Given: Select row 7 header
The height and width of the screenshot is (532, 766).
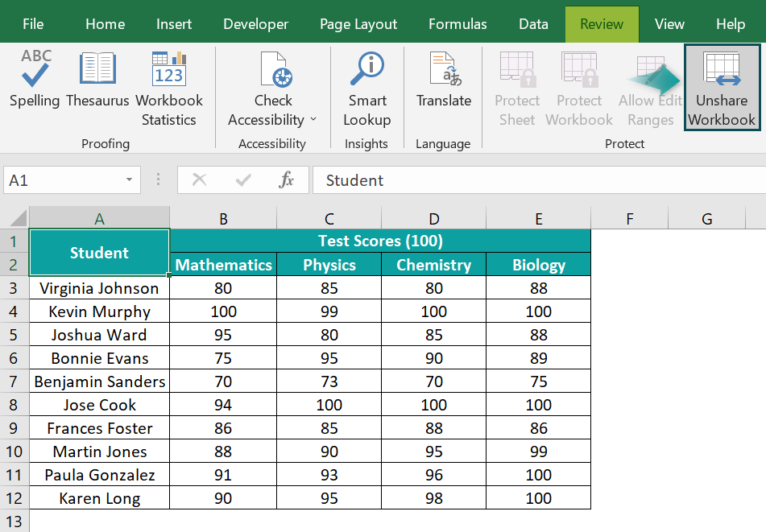Looking at the screenshot, I should tap(14, 381).
